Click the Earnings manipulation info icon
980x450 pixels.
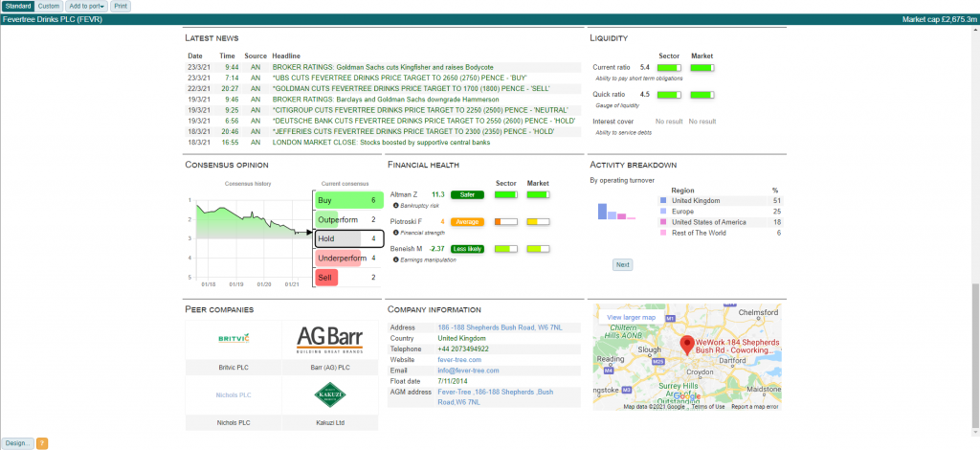tap(395, 259)
